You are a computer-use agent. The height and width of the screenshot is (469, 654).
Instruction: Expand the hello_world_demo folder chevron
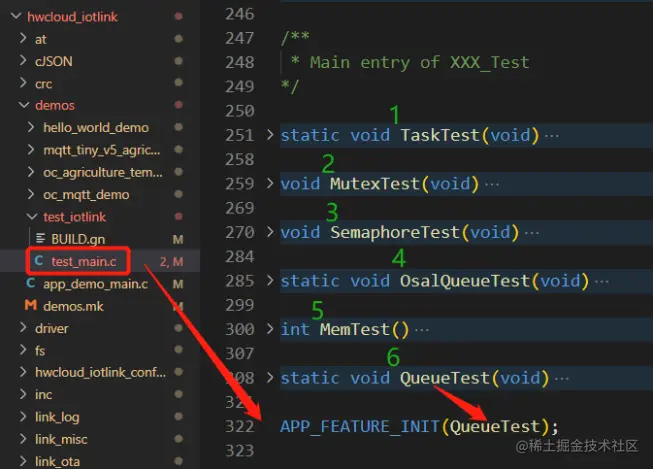pyautogui.click(x=31, y=127)
